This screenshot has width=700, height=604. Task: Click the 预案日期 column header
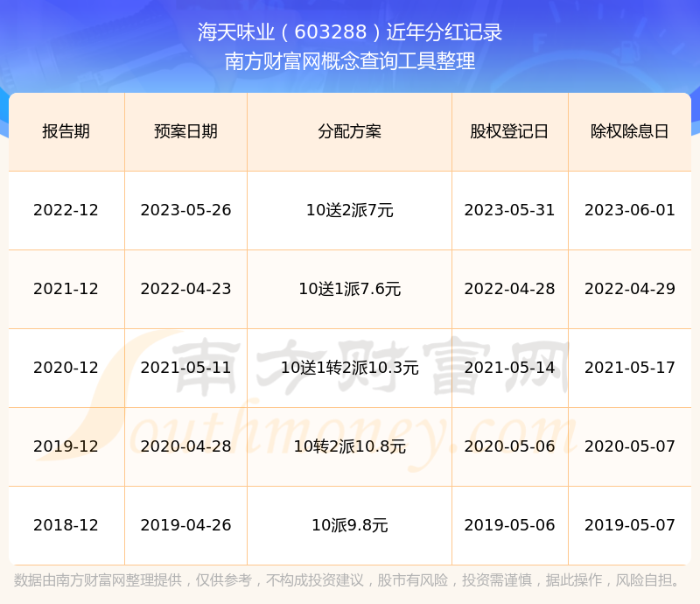click(185, 131)
